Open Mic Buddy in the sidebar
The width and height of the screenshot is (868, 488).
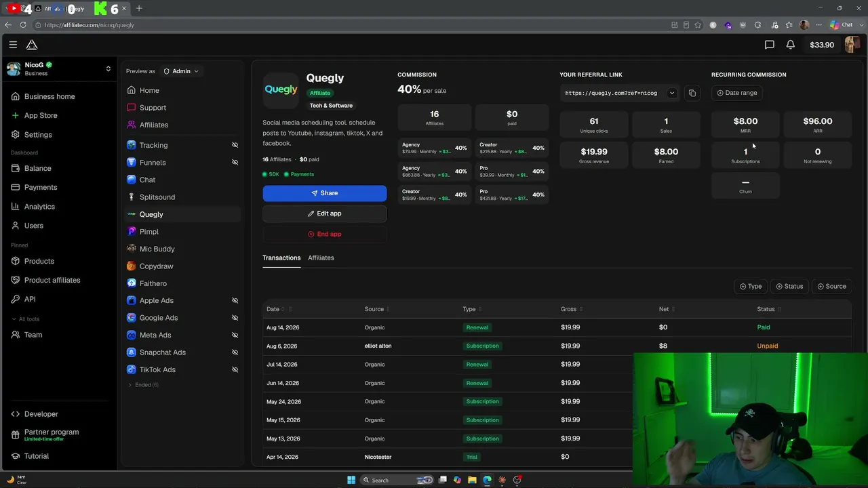pyautogui.click(x=157, y=249)
